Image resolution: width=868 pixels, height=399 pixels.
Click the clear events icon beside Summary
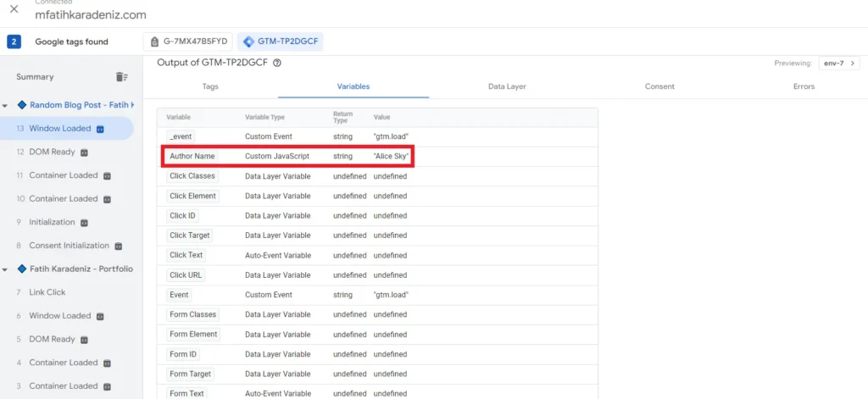pos(122,77)
